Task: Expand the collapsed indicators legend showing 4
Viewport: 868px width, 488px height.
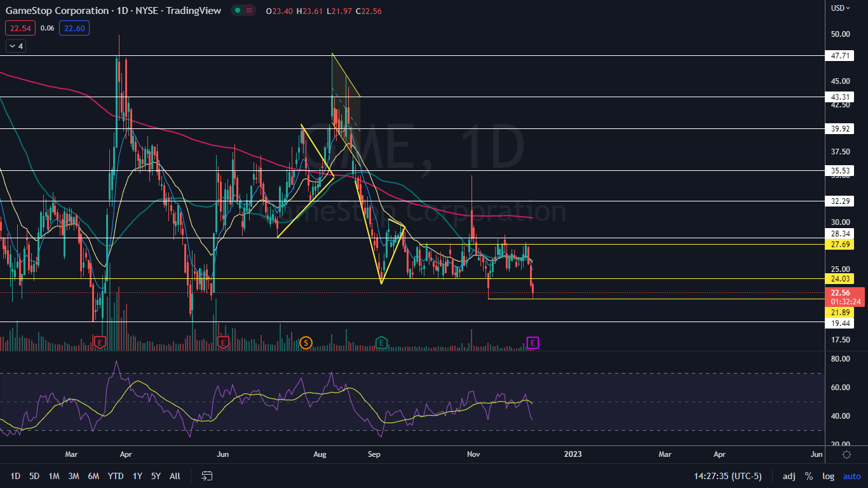Action: pyautogui.click(x=15, y=46)
